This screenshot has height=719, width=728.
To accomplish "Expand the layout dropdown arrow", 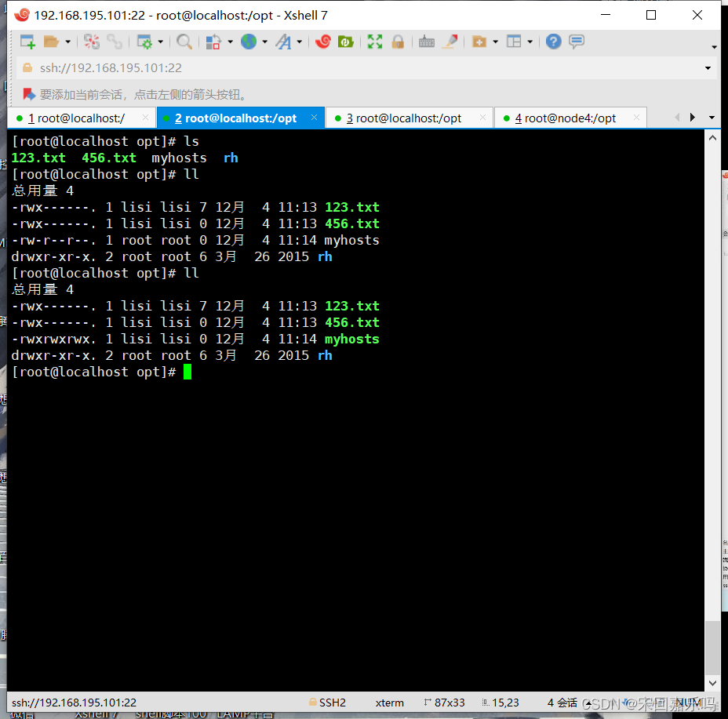I will click(x=530, y=42).
